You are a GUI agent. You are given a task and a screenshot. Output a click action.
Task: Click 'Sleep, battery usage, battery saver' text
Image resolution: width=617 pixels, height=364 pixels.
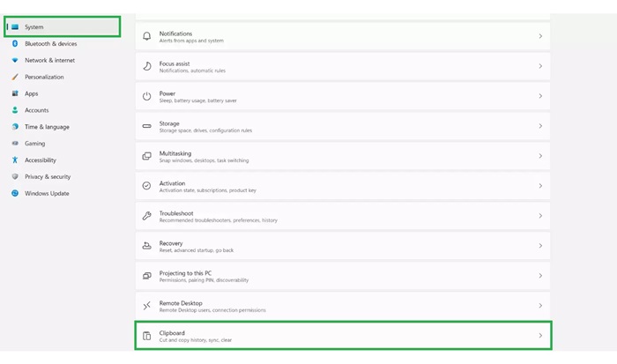coord(198,100)
